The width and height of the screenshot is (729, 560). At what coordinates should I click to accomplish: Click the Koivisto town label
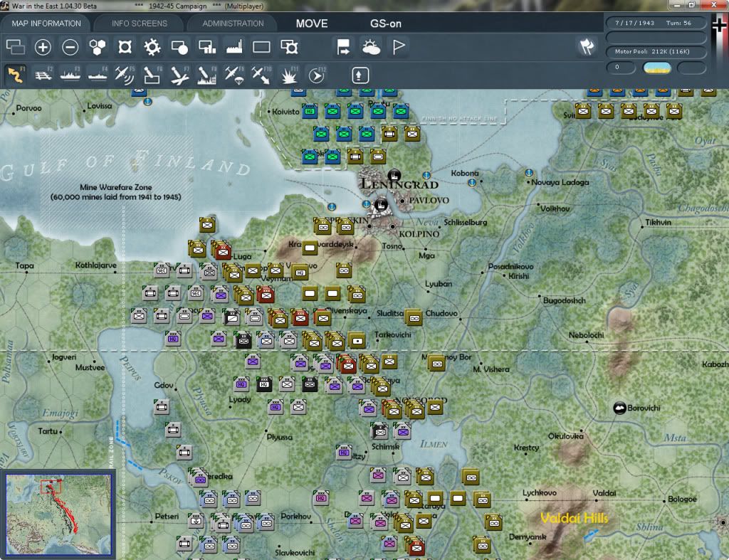click(x=285, y=112)
